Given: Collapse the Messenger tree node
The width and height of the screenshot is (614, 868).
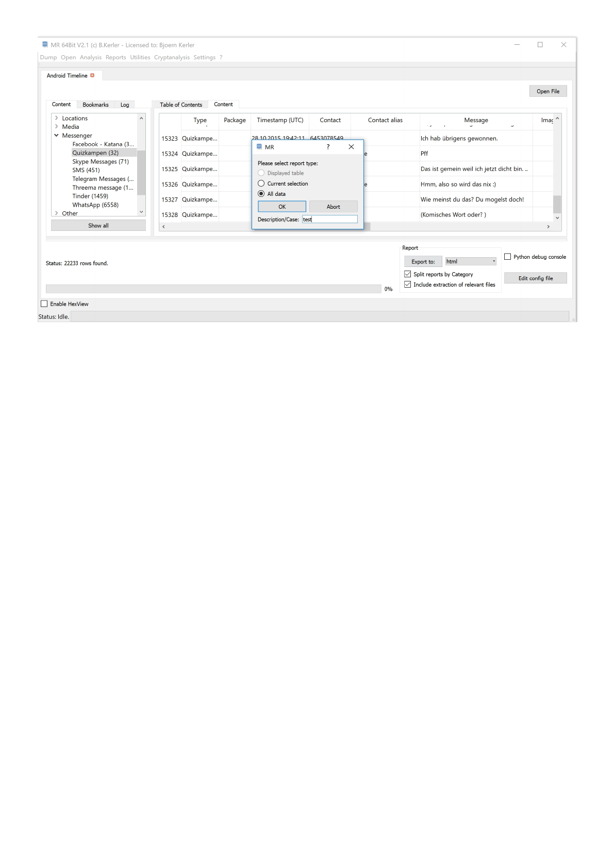Looking at the screenshot, I should [56, 136].
